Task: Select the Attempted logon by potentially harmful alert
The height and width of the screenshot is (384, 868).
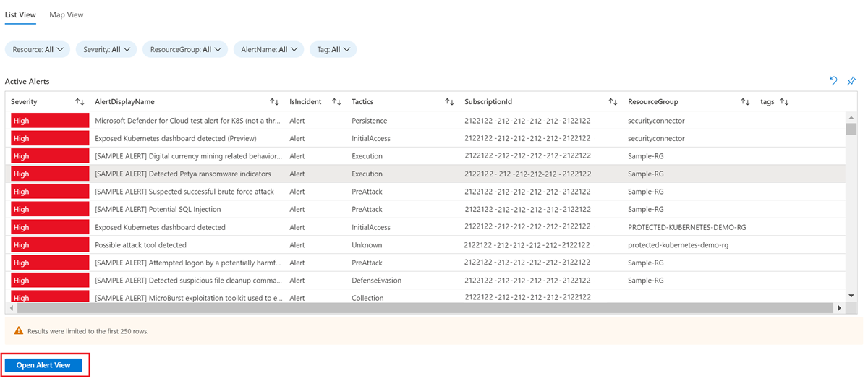Action: (x=425, y=263)
